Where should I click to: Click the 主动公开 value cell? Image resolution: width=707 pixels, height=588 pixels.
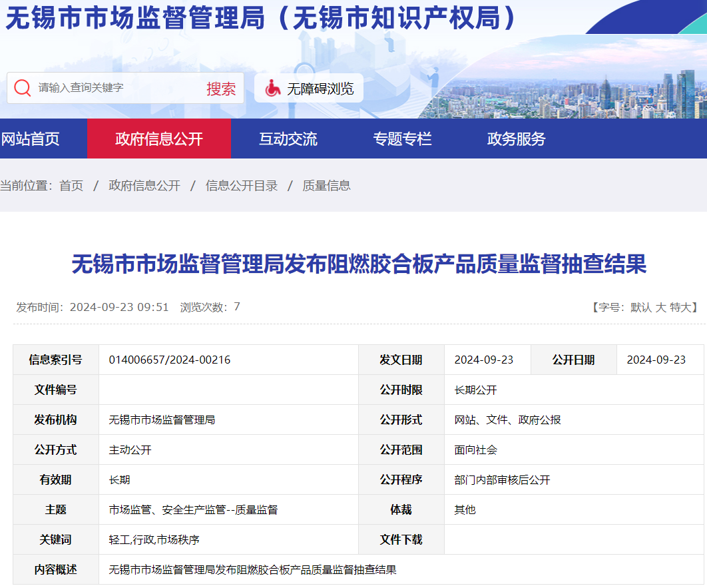point(228,449)
